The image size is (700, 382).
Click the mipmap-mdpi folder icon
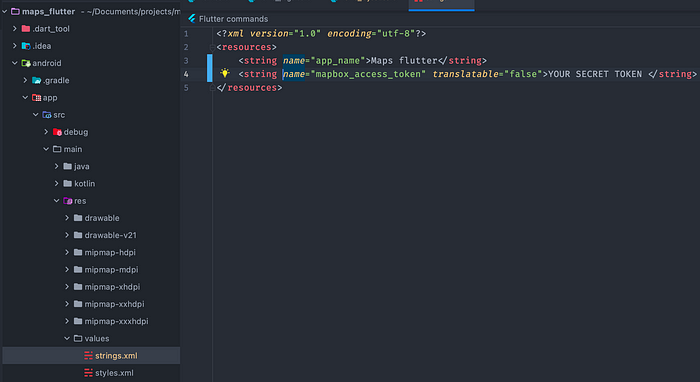78,270
